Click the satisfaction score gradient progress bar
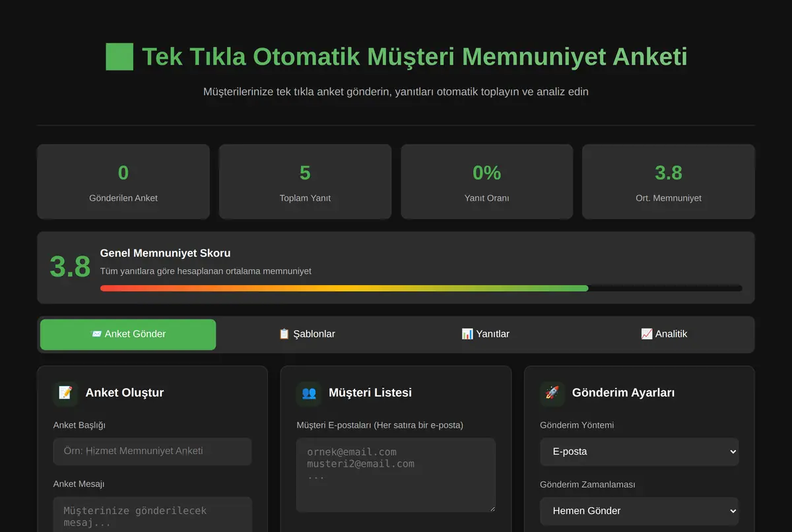The height and width of the screenshot is (532, 792). 421,288
